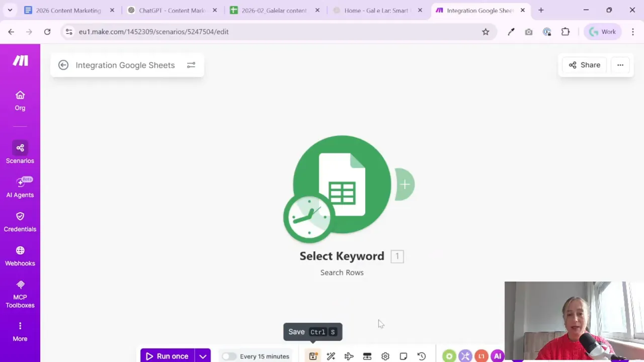644x362 pixels.
Task: Open the notes icon in the toolbar
Action: point(404,356)
